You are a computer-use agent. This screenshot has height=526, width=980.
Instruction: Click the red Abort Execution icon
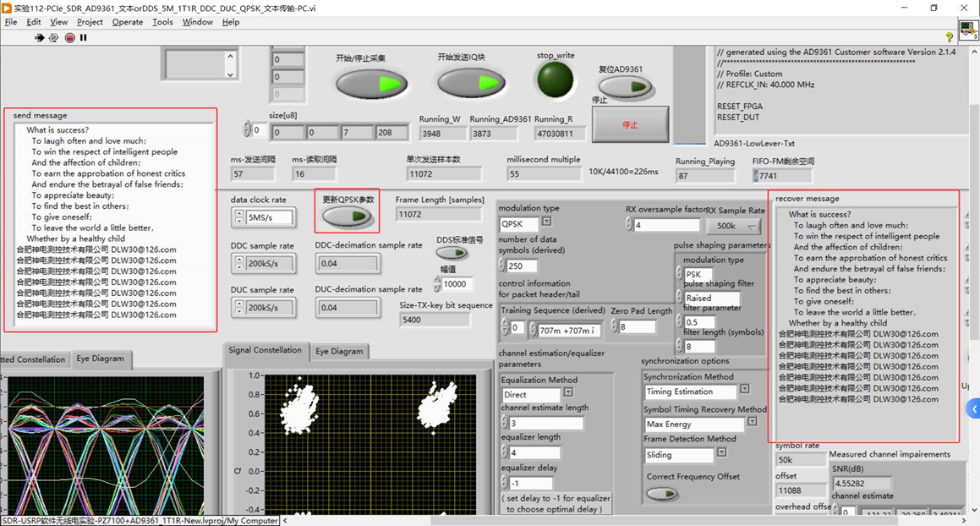click(x=70, y=38)
